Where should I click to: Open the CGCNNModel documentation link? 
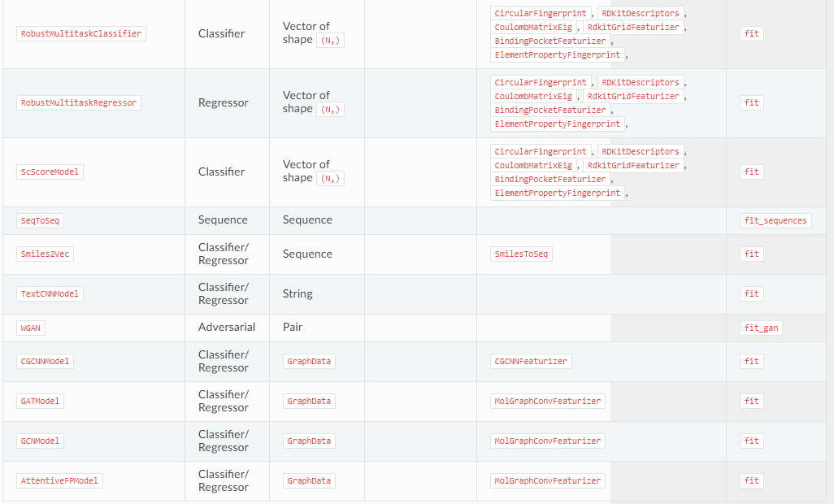coord(45,361)
